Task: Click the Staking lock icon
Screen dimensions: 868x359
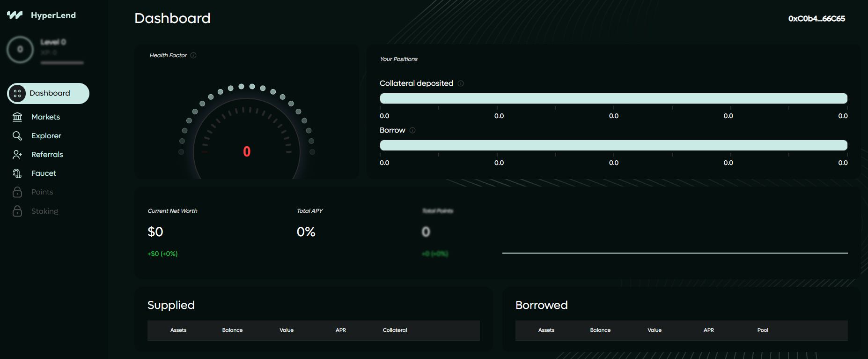Action: click(x=17, y=211)
